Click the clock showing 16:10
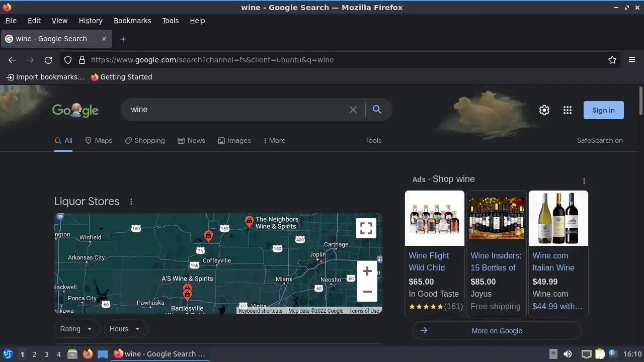The width and height of the screenshot is (644, 362). pos(632,354)
